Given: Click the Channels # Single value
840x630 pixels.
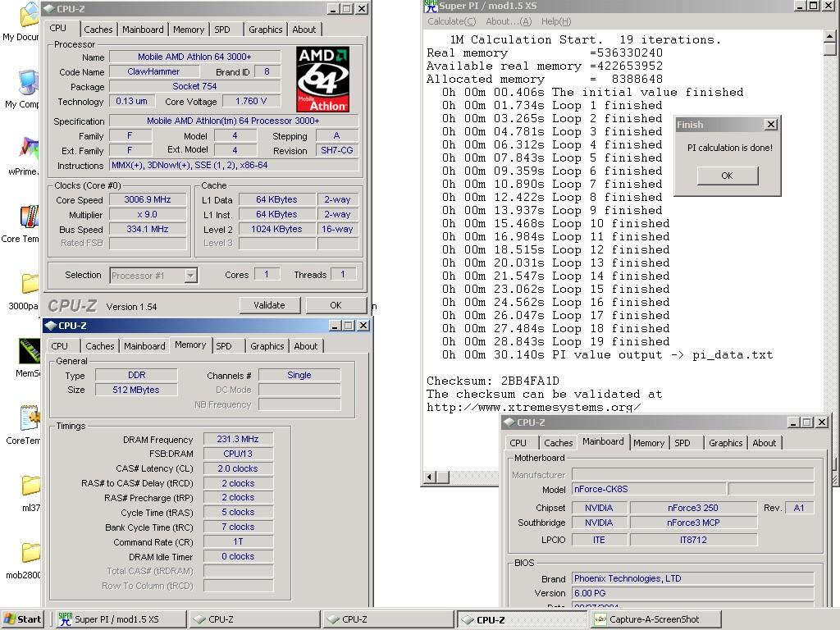Looking at the screenshot, I should point(299,375).
